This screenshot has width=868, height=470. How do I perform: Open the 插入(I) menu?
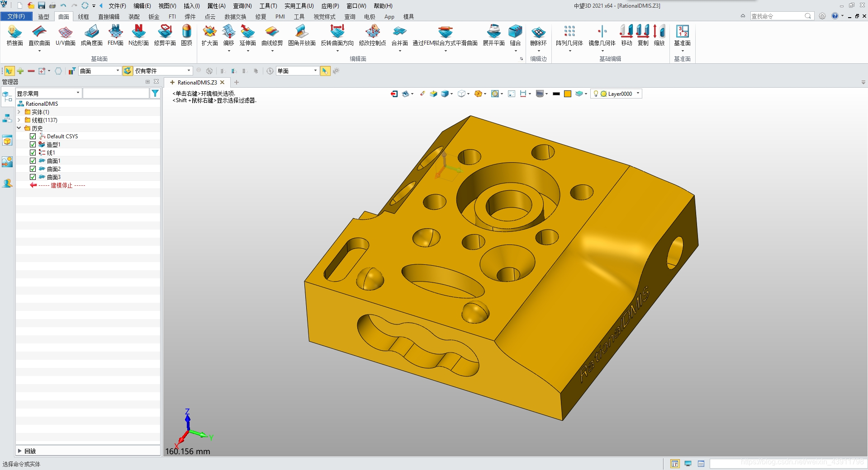click(x=192, y=6)
